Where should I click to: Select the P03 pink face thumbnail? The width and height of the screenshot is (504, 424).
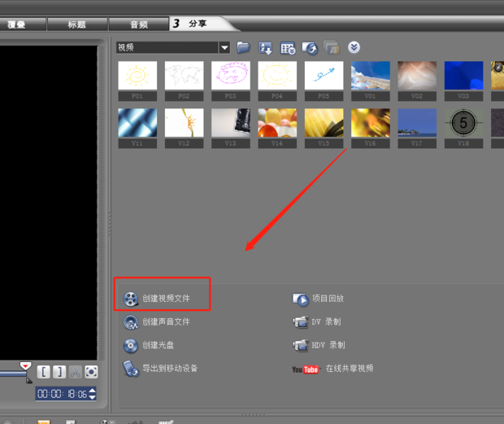tap(231, 76)
